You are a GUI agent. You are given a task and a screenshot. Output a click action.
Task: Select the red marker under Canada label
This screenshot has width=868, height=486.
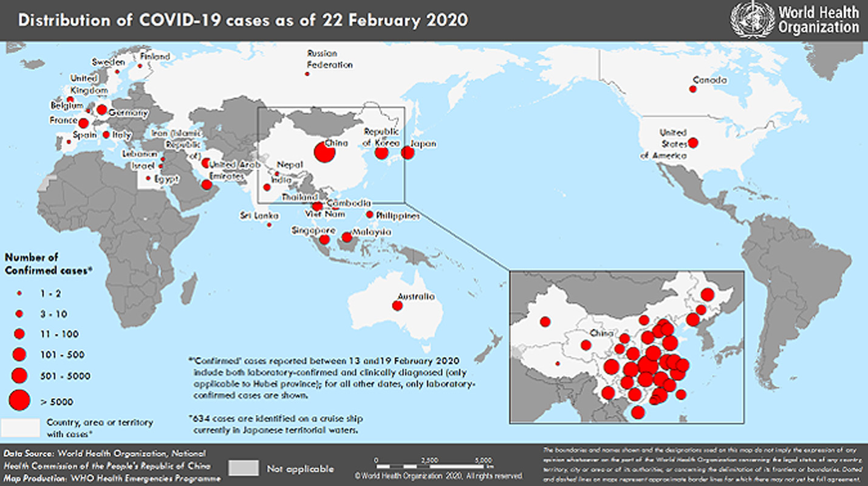692,89
